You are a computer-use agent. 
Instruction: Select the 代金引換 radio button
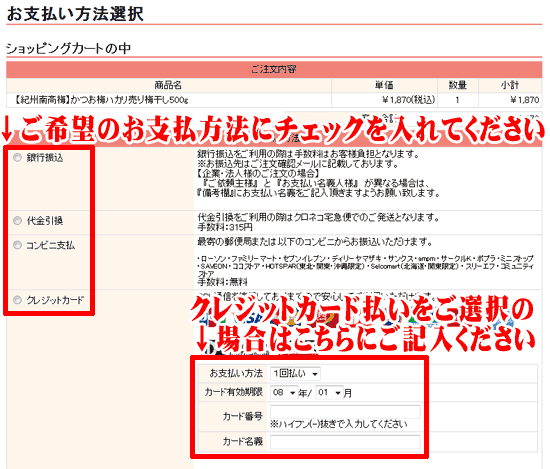click(17, 220)
